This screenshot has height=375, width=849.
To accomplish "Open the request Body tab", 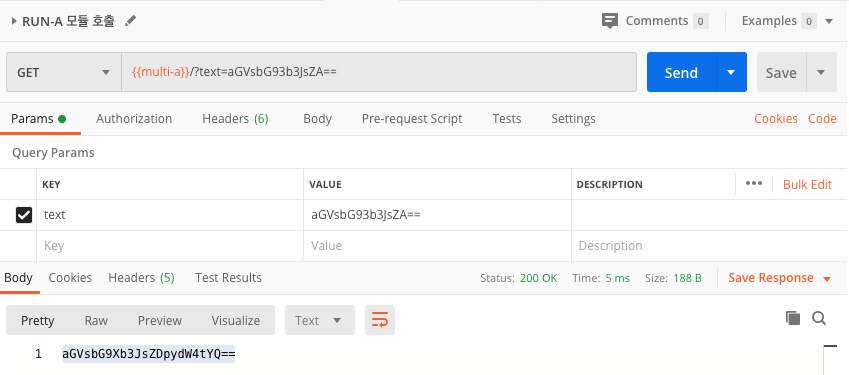I will [317, 119].
